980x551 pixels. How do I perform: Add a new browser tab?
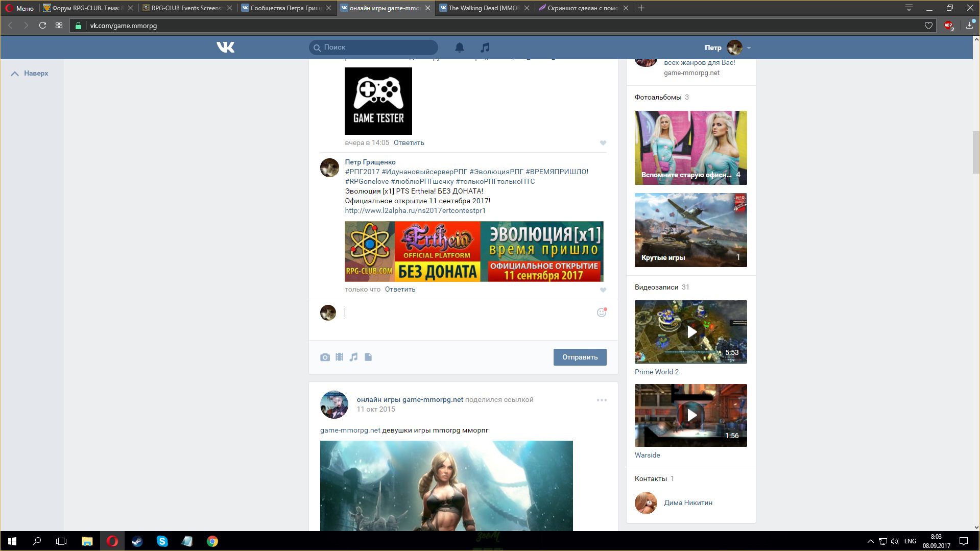click(x=641, y=8)
